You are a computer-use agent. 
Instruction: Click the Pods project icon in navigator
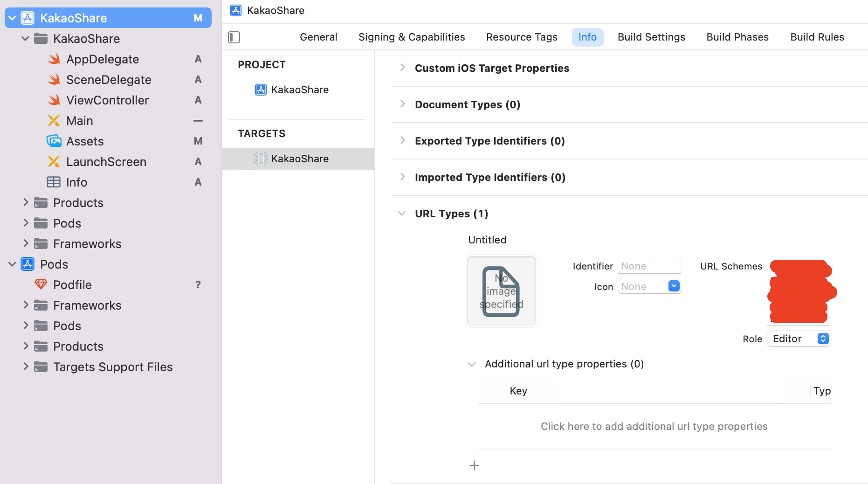[28, 264]
